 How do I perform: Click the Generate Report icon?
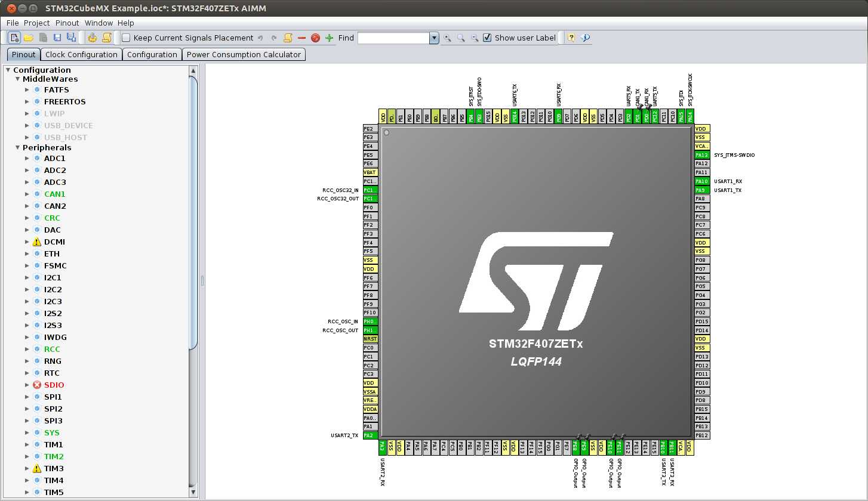pos(106,38)
